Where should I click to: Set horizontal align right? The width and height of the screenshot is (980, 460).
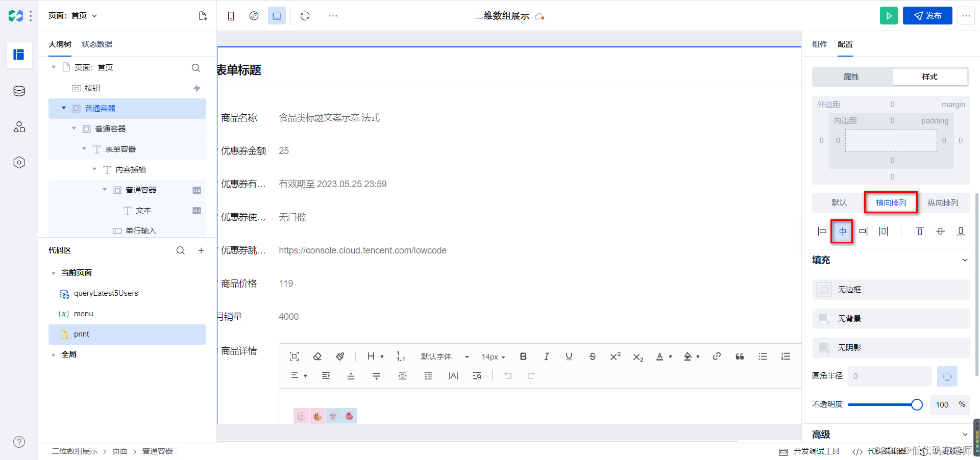tap(863, 232)
